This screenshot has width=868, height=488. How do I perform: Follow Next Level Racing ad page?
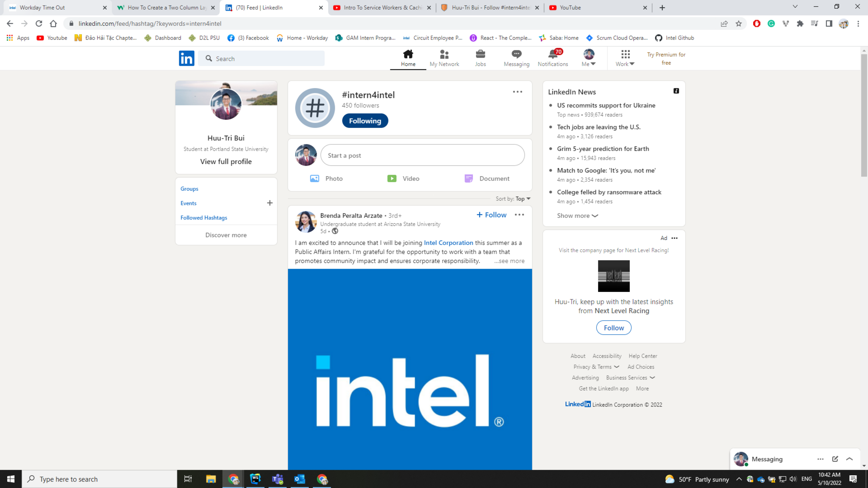click(613, 327)
